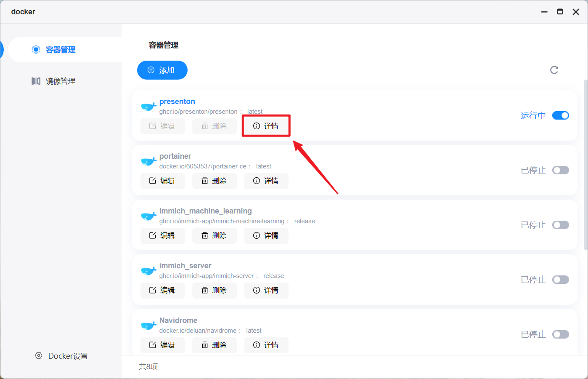The height and width of the screenshot is (379, 588).
Task: Click the Navidrome whale icon
Action: pos(148,326)
